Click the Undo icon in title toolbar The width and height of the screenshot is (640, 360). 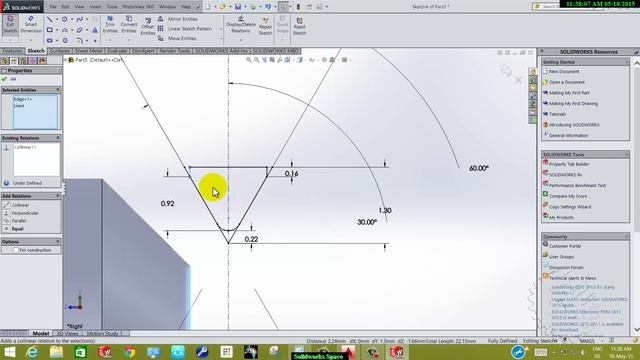[268, 7]
